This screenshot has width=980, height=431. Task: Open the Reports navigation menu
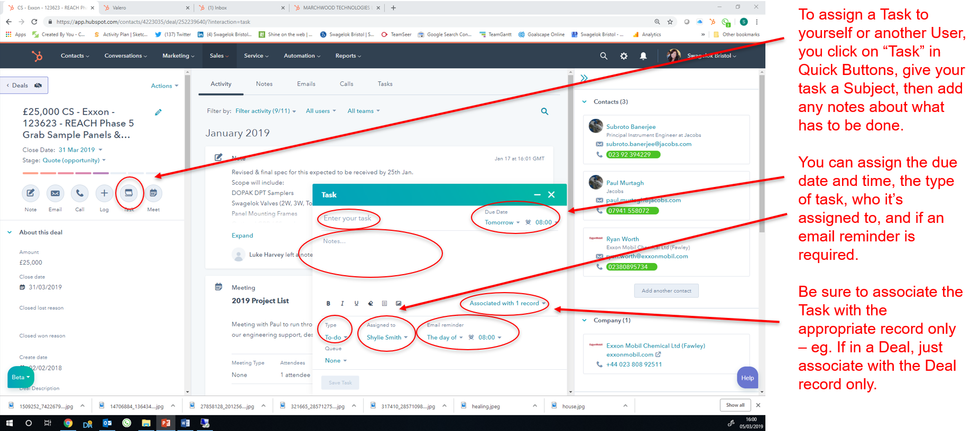click(x=348, y=56)
